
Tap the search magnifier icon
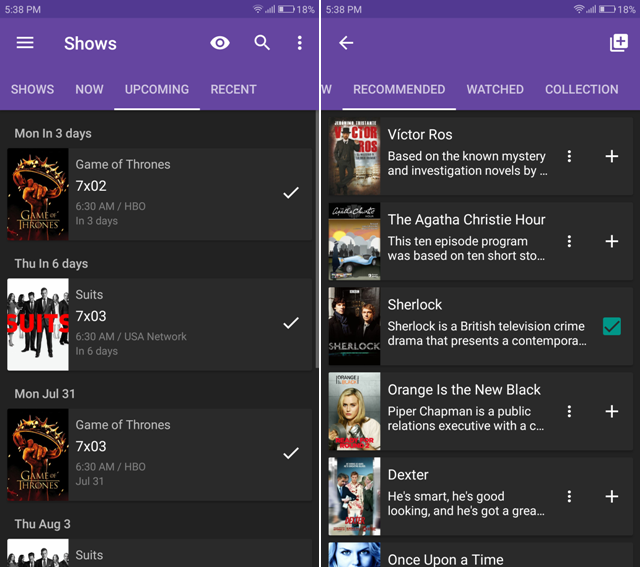tap(262, 43)
